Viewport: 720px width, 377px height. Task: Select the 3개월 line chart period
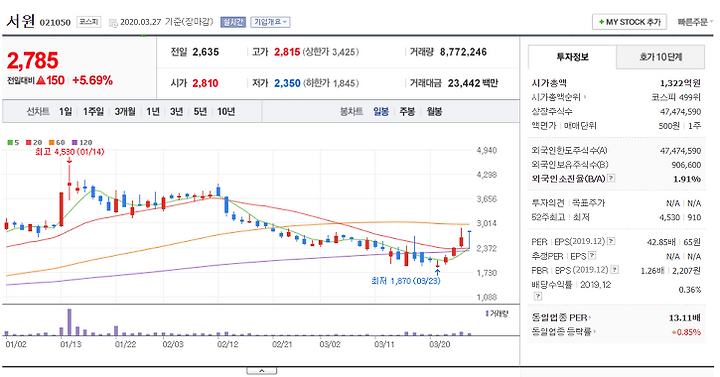pos(125,112)
